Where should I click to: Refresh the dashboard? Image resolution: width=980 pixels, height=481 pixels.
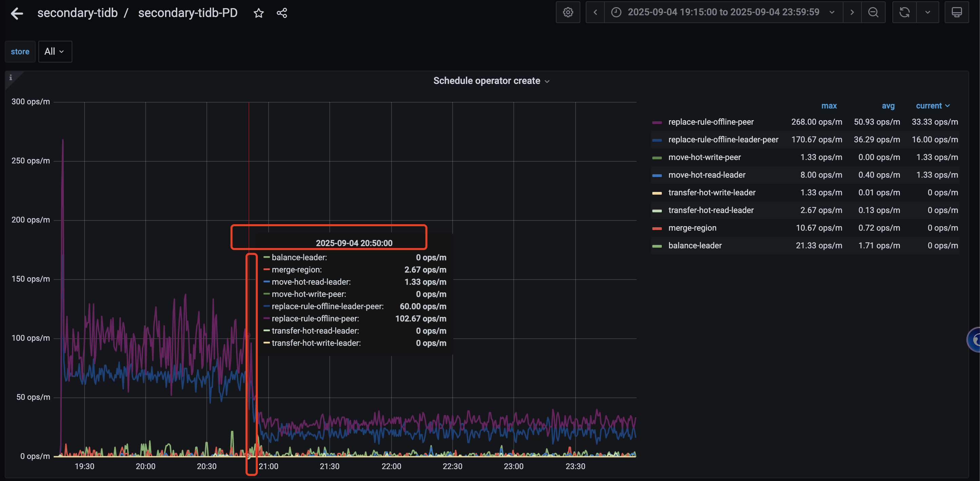click(x=904, y=12)
